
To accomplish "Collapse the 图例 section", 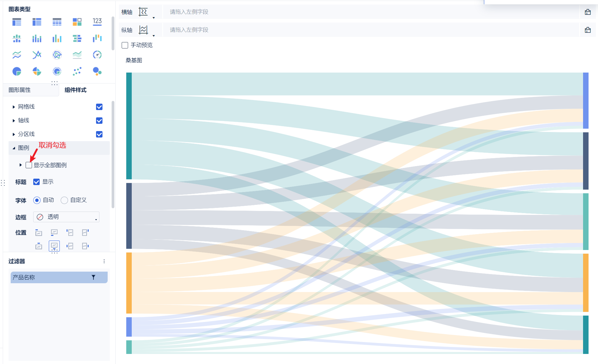I will pos(14,148).
